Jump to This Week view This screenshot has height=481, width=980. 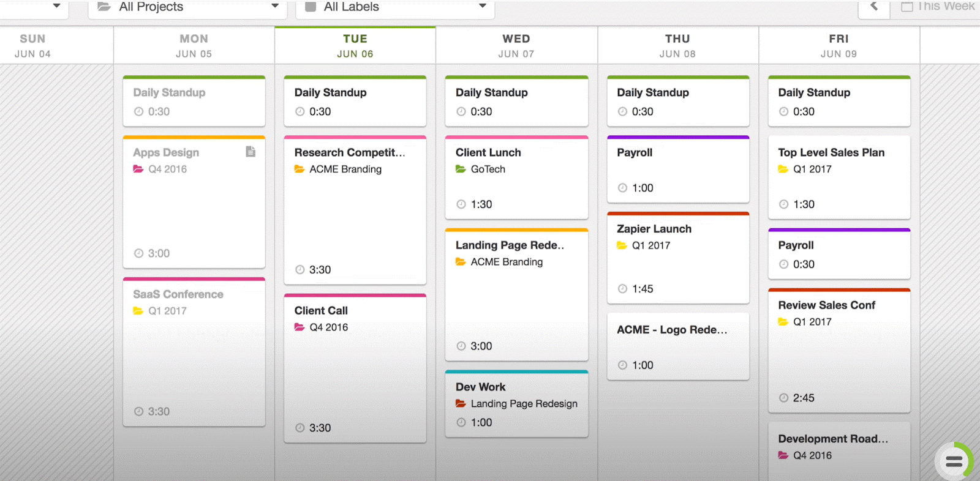point(937,7)
